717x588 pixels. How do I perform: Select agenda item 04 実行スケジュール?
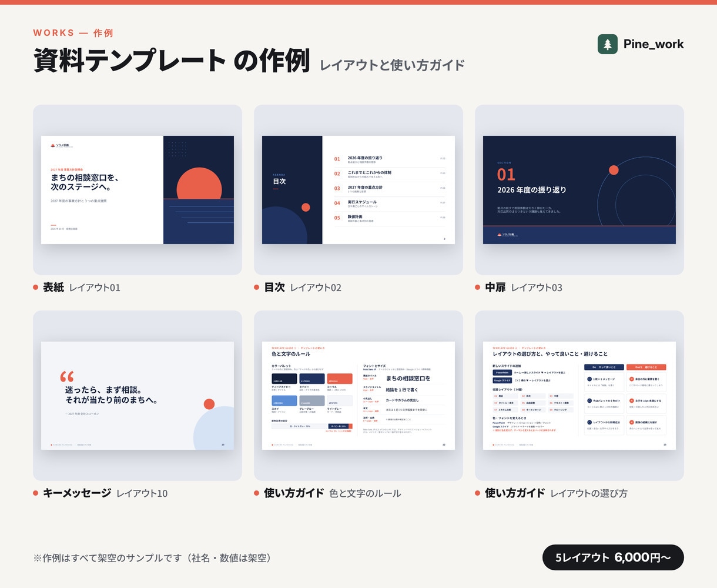point(390,203)
